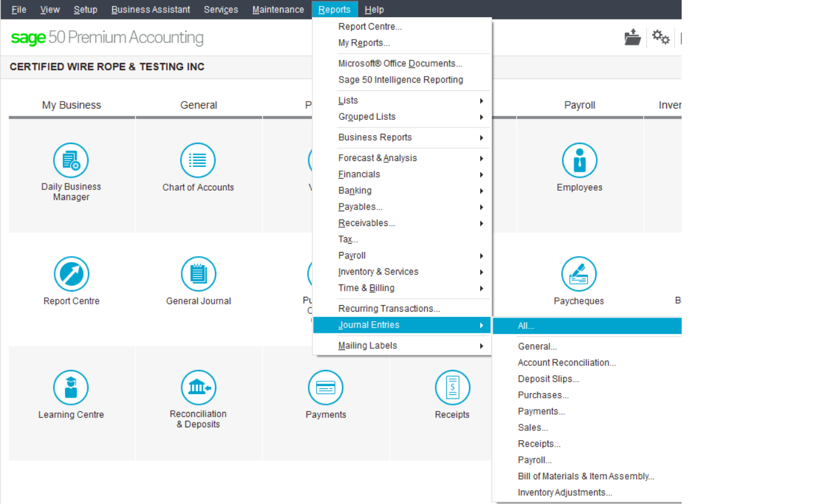Choose General... journal entries report
This screenshot has width=824, height=504.
point(587,346)
